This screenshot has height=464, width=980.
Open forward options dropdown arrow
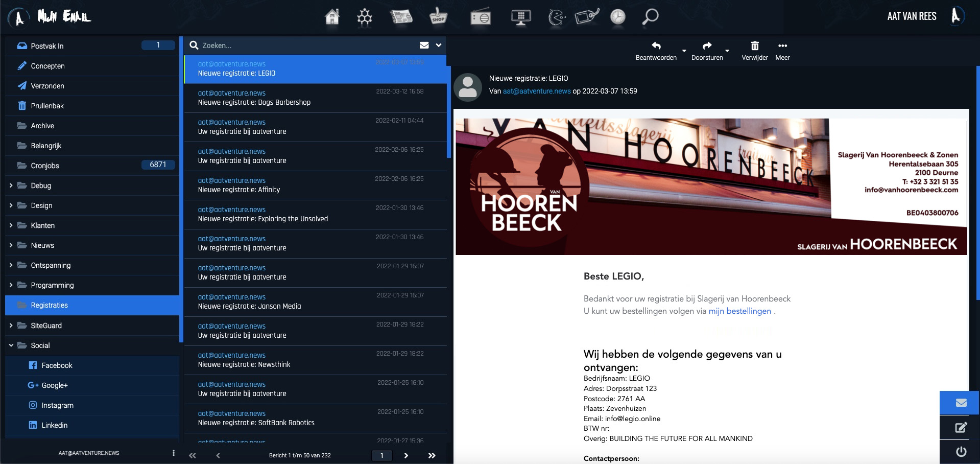click(727, 51)
